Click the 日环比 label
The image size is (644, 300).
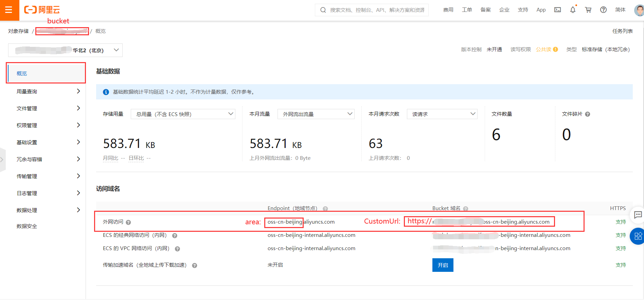click(136, 158)
